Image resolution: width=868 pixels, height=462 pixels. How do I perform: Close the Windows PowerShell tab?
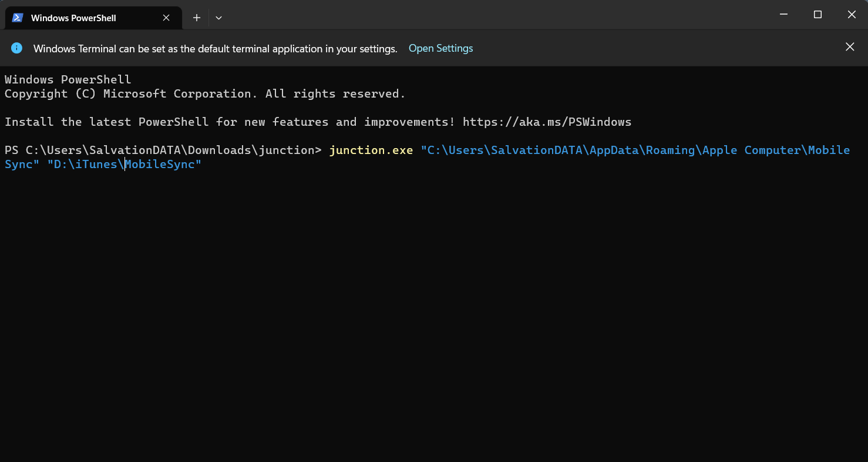click(166, 18)
